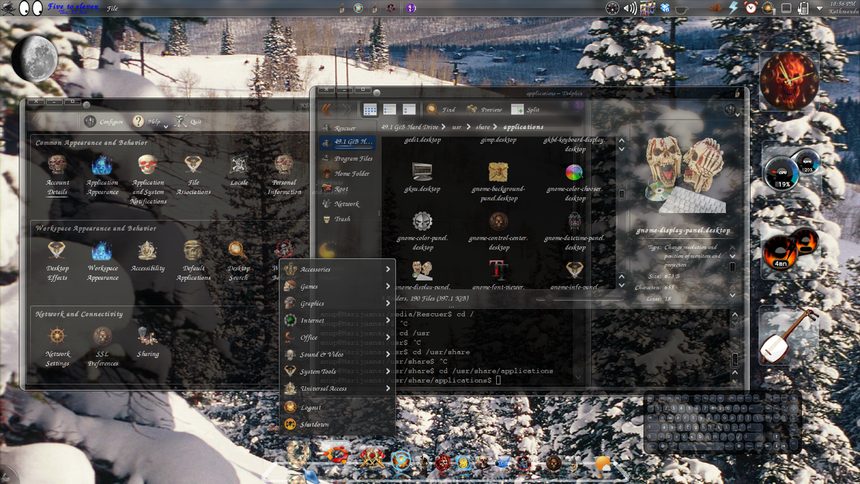Open Accessibility settings

pyautogui.click(x=148, y=257)
